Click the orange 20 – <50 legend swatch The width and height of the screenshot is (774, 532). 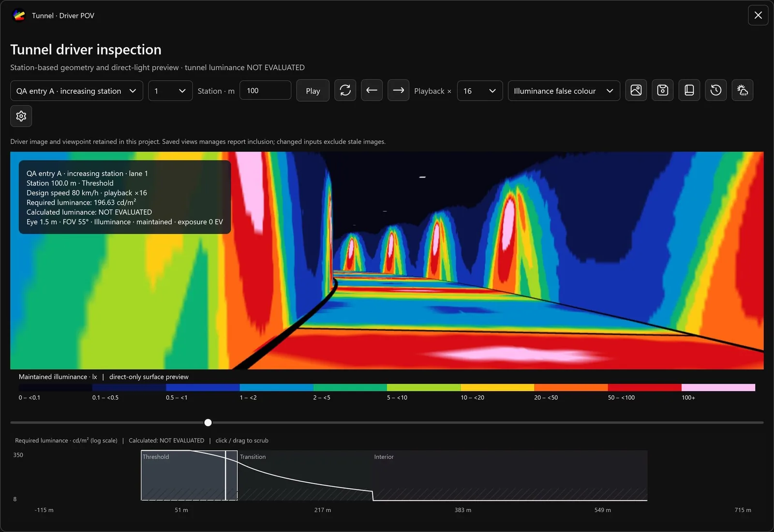[571, 387]
